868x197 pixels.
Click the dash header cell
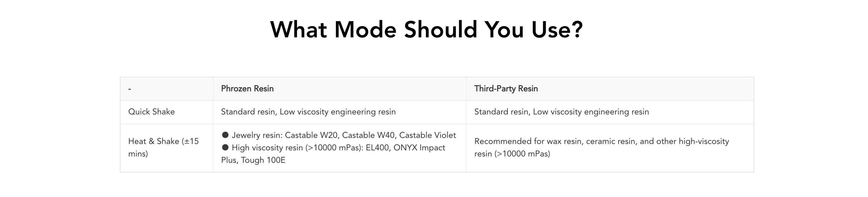point(130,89)
